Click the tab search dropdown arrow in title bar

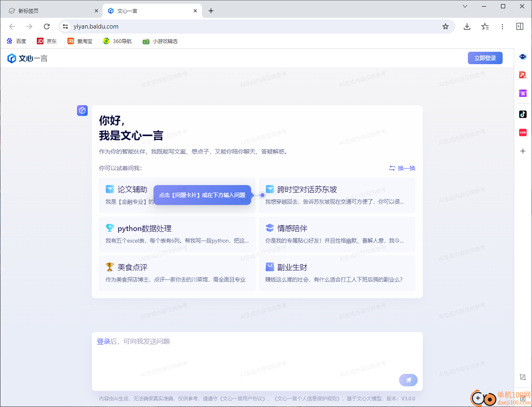[x=465, y=6]
